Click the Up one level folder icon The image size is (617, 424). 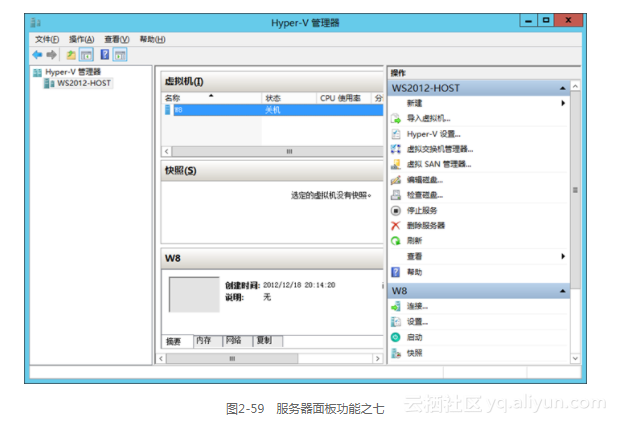click(71, 55)
